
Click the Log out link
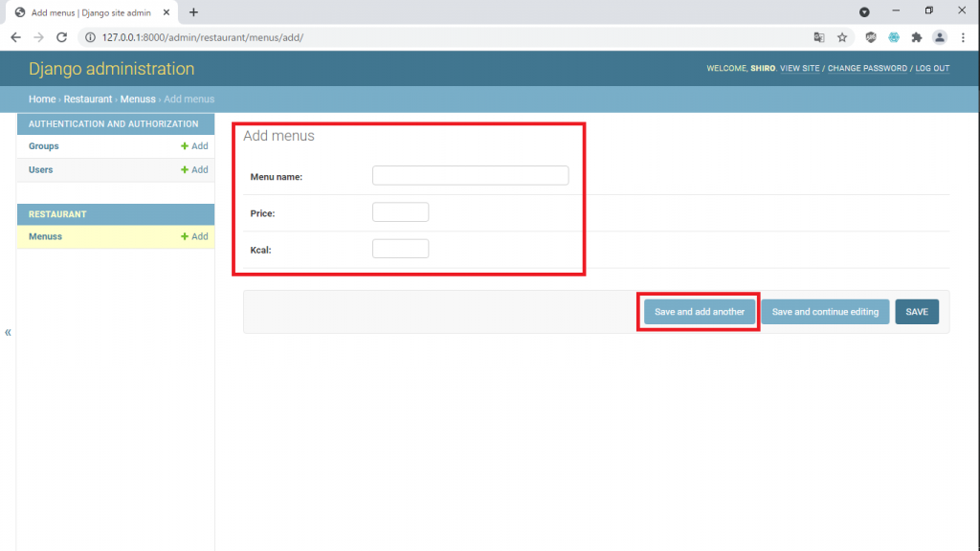pyautogui.click(x=932, y=69)
